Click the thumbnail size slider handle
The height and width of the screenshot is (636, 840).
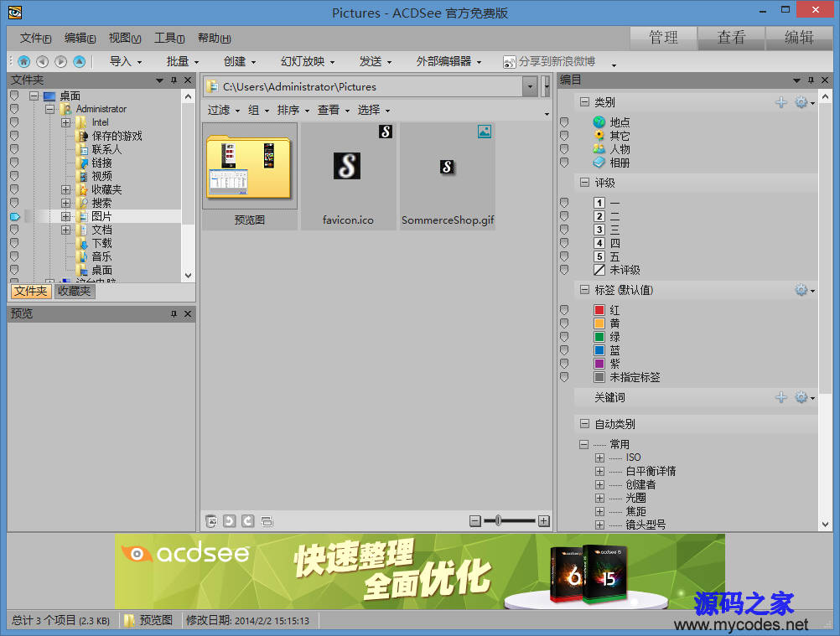point(498,521)
